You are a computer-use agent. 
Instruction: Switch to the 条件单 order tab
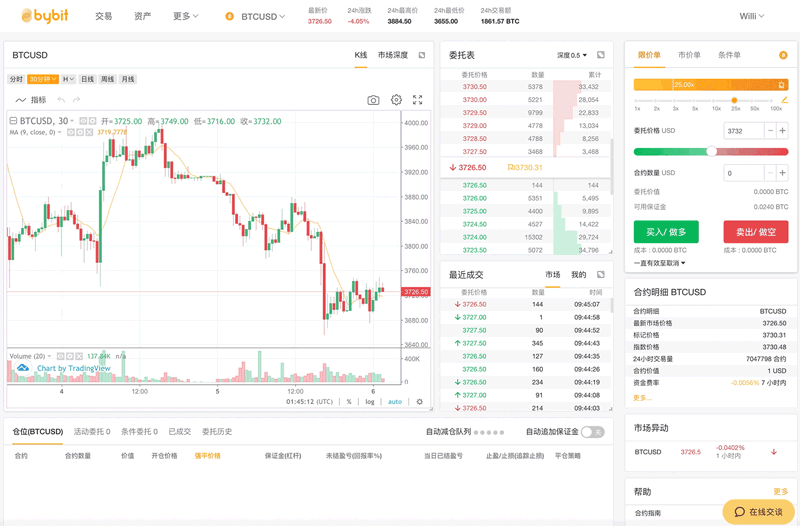(730, 55)
